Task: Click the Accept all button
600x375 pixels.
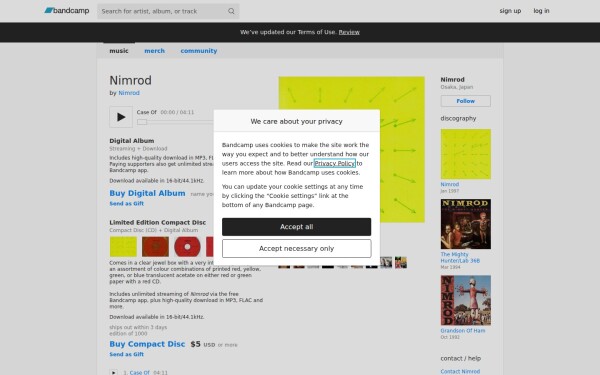Action: 297,227
